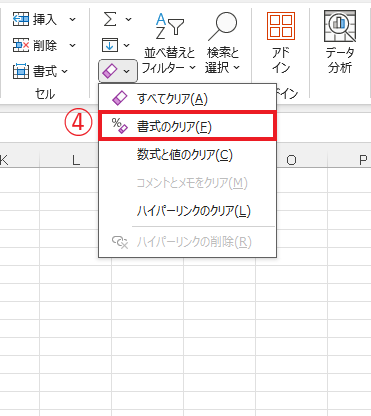This screenshot has width=371, height=416.
Task: Click the Insert cells (挿入) icon
Action: 21,19
